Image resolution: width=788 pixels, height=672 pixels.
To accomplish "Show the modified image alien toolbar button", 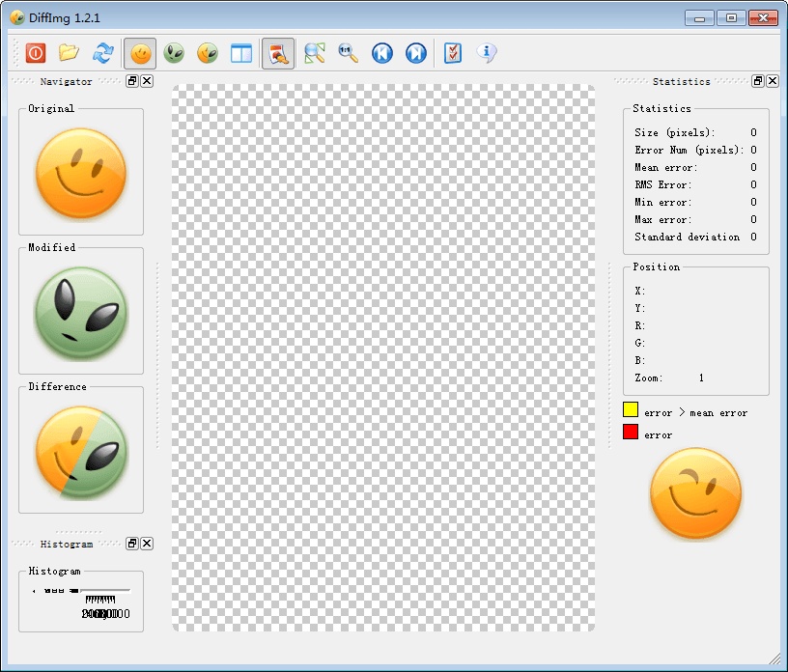I will click(174, 53).
